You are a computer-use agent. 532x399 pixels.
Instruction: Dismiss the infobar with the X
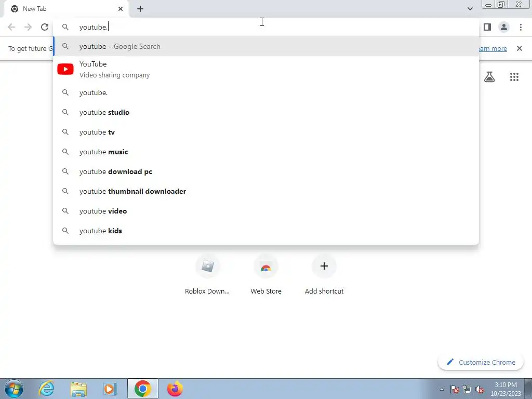click(520, 48)
